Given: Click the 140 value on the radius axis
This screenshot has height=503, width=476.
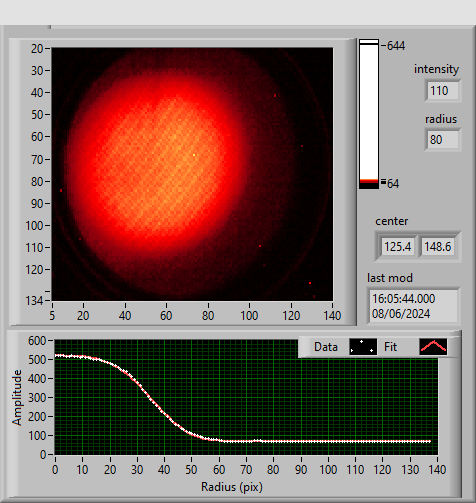Looking at the screenshot, I should (437, 470).
